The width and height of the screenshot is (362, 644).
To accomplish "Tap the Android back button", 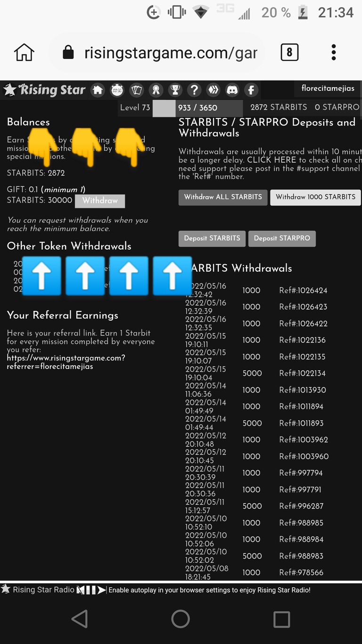I will click(x=79, y=619).
